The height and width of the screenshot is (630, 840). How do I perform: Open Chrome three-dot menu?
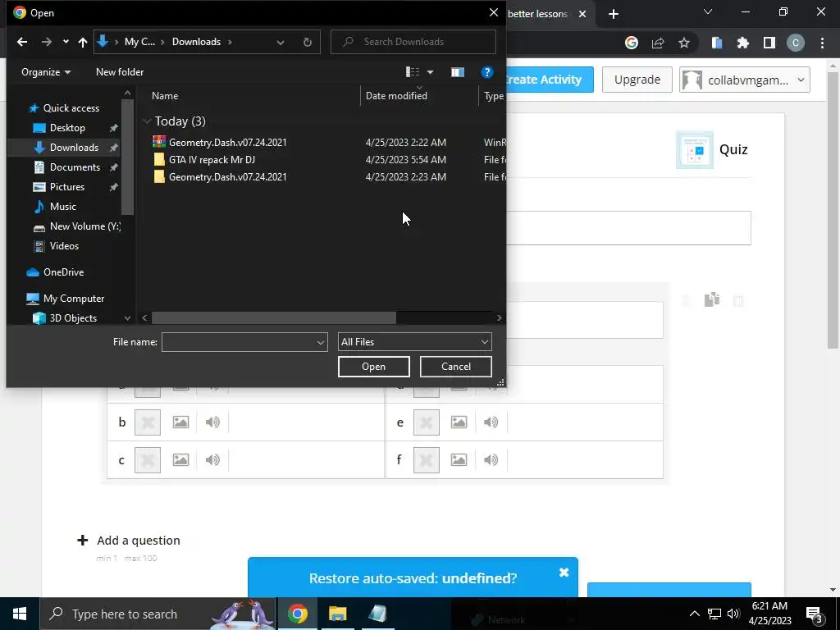coord(822,43)
